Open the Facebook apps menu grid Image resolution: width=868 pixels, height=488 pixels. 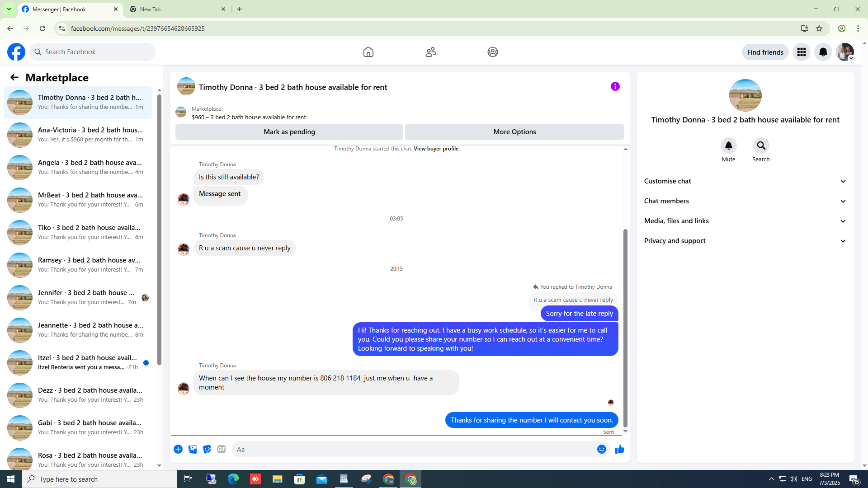[801, 52]
